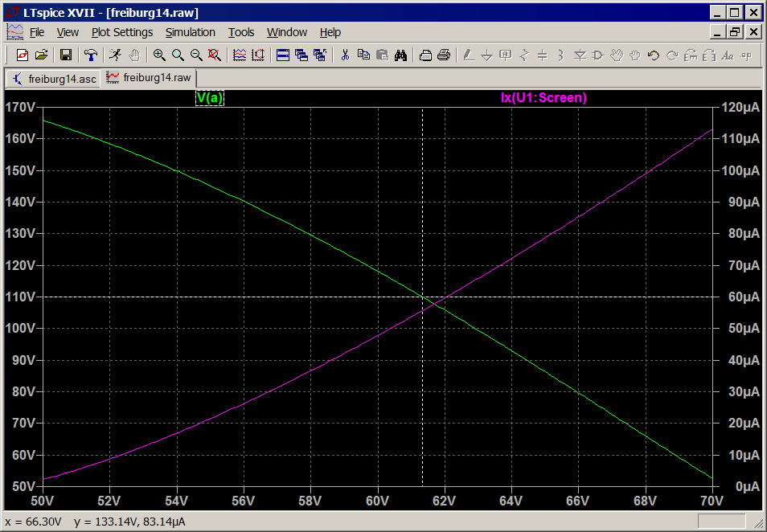Screen dimensions: 767x532
Task: Open the Plot Settings menu
Action: coord(122,32)
